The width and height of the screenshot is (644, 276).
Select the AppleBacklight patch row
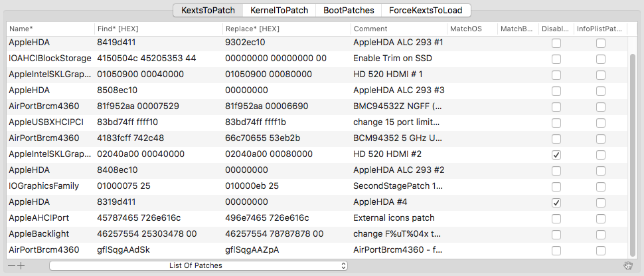pos(317,234)
